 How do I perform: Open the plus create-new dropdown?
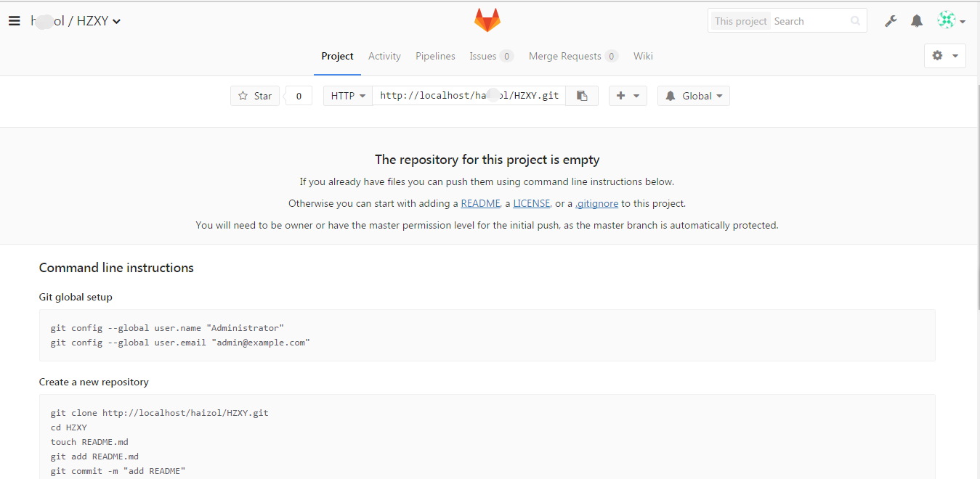pyautogui.click(x=628, y=96)
